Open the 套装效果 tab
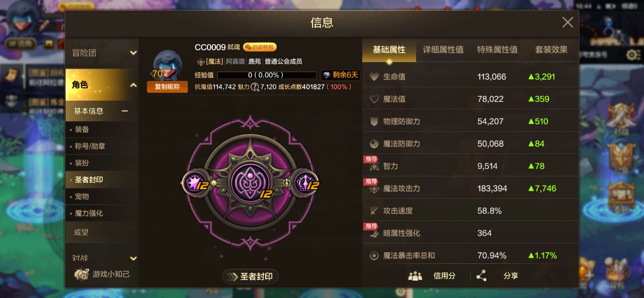 551,49
